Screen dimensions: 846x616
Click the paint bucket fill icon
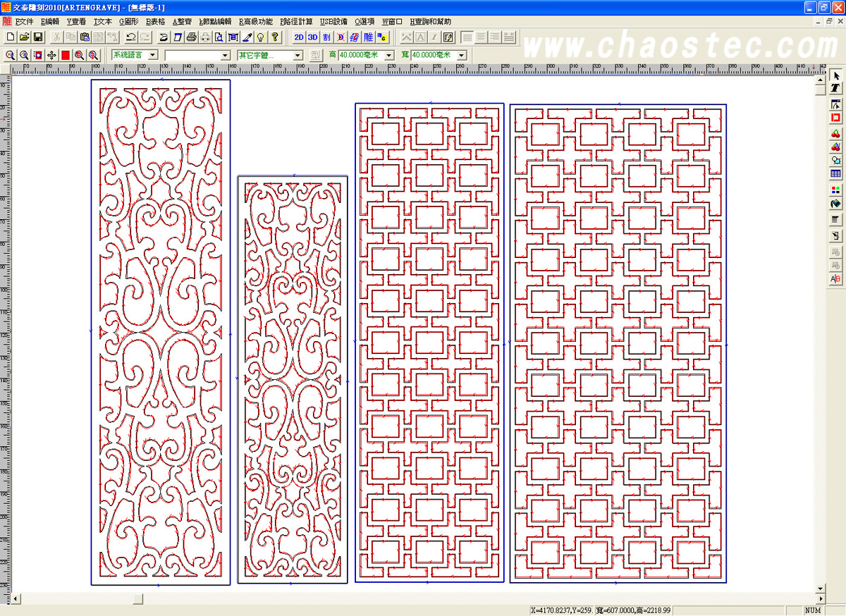(836, 204)
